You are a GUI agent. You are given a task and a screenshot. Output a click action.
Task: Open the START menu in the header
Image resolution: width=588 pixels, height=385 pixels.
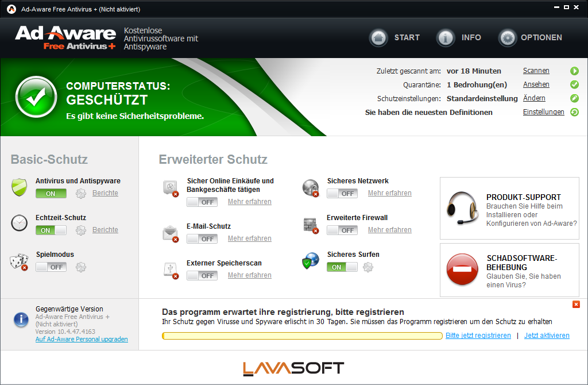[x=394, y=38]
